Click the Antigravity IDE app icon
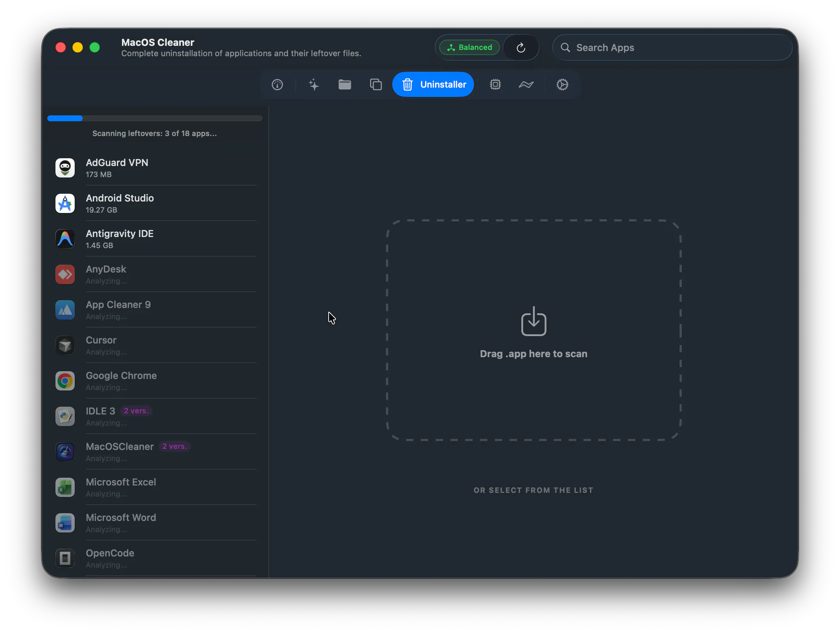 (65, 239)
